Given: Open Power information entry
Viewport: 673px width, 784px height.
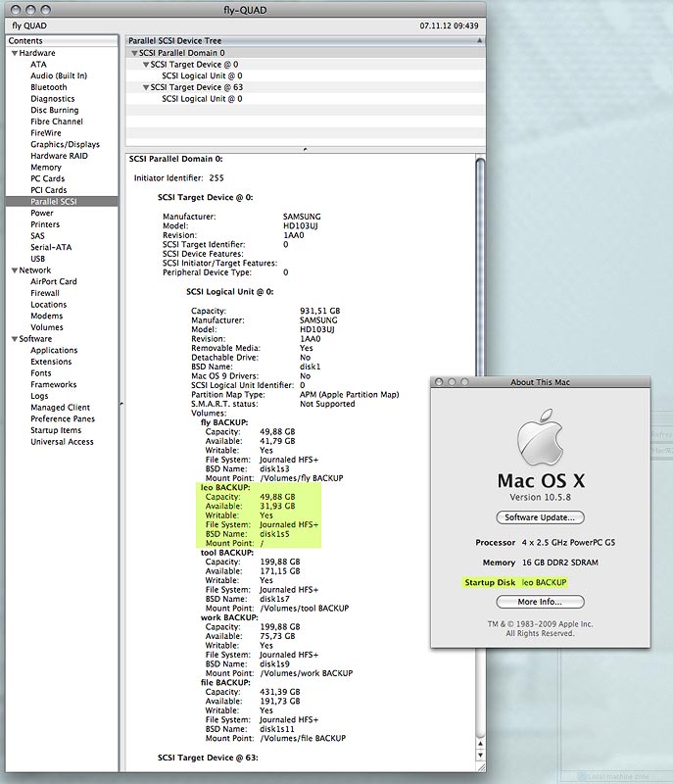Looking at the screenshot, I should 42,213.
